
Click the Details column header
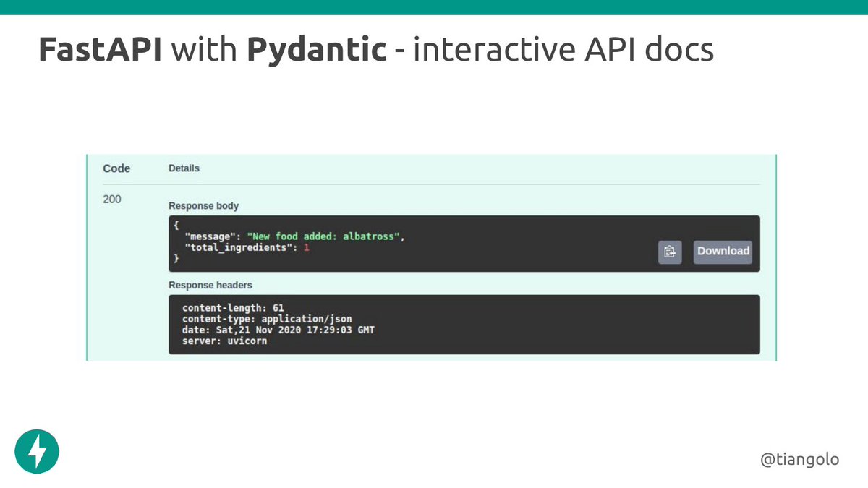point(184,168)
